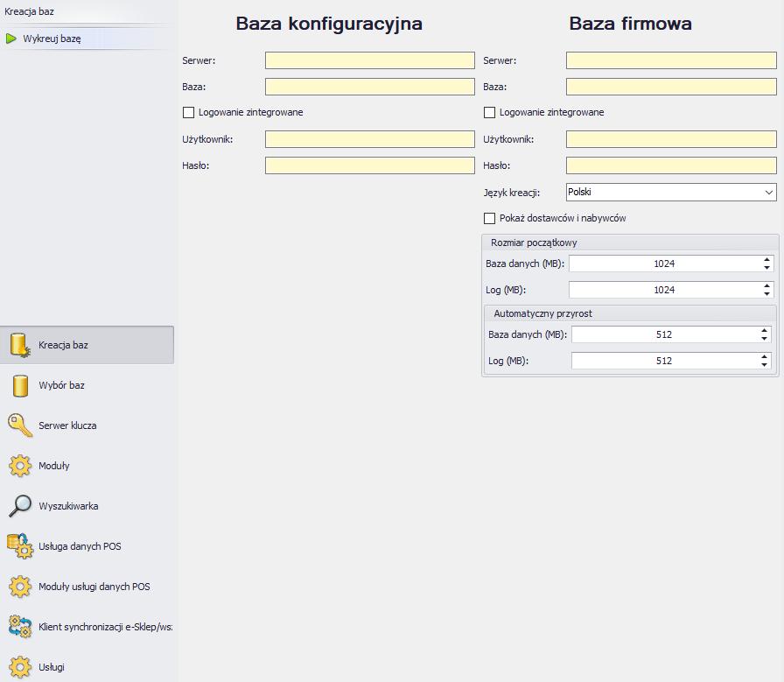Click the Serwer field in Baza firmowa
Viewport: 784px width, 682px height.
coord(671,60)
